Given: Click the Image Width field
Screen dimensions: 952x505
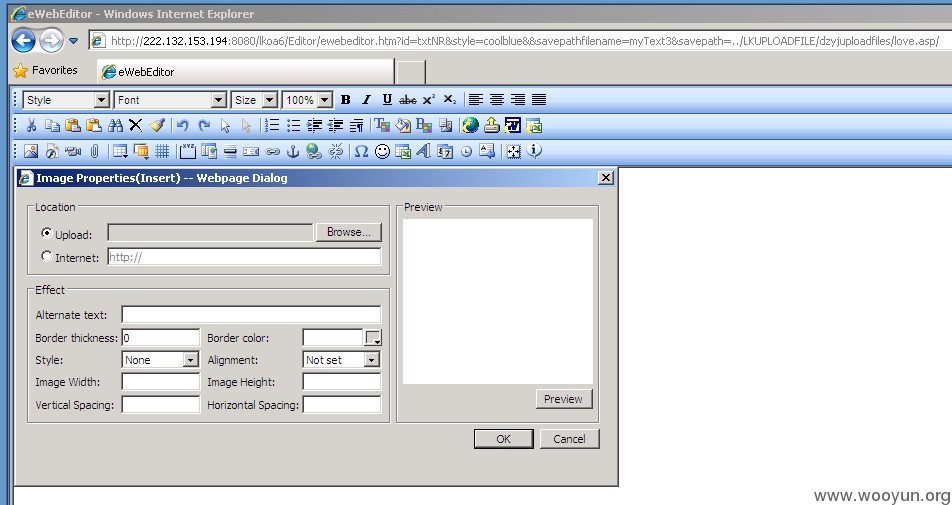Looking at the screenshot, I should pos(161,382).
